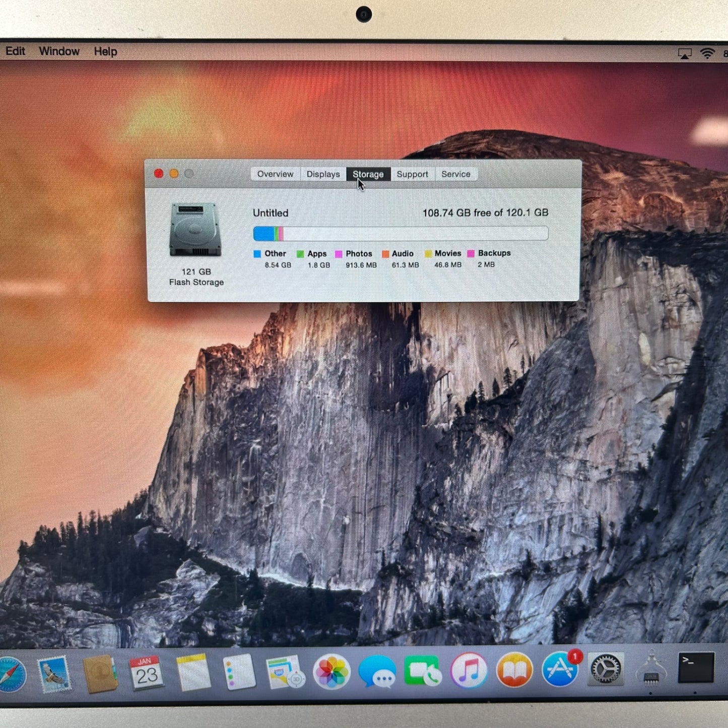Open the Help menu
Screen dimensions: 728x728
(105, 51)
